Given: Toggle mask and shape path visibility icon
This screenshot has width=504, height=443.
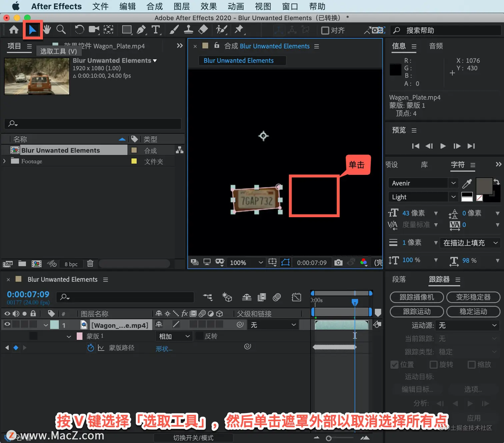Looking at the screenshot, I should (286, 262).
